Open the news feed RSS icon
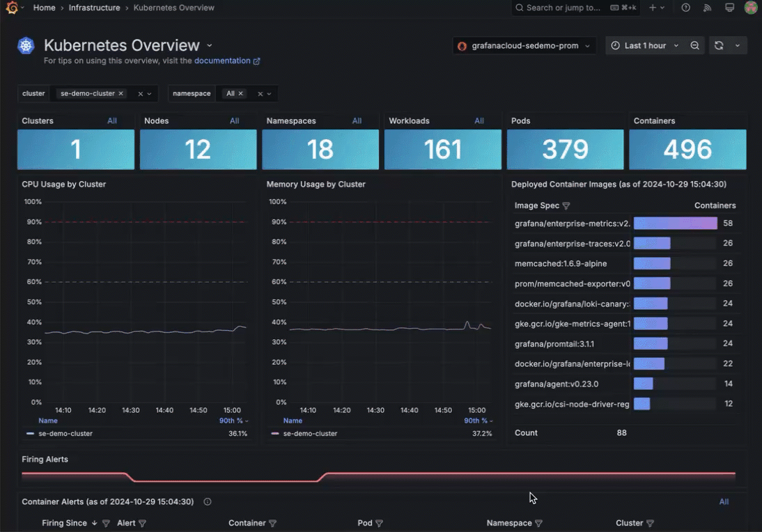 pos(708,8)
